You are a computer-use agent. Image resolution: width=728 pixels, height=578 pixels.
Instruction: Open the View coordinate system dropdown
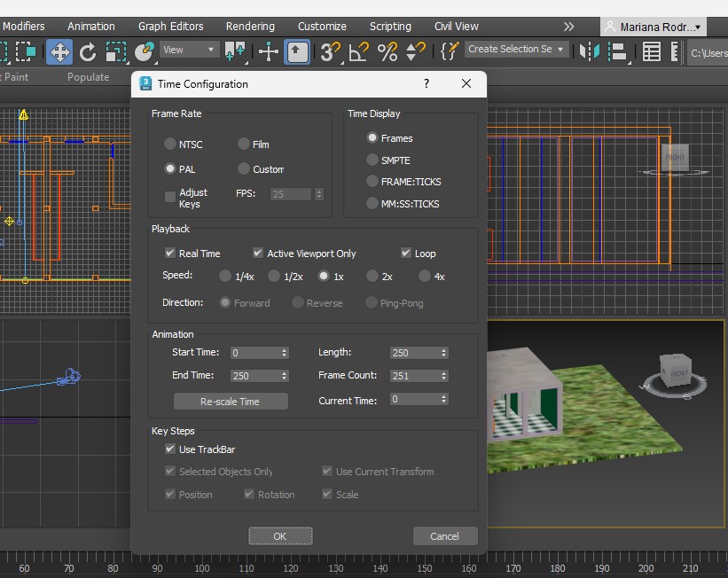[190, 50]
